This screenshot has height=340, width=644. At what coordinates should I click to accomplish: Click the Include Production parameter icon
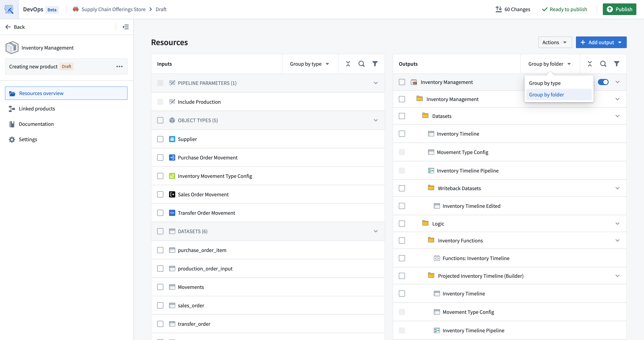point(172,102)
